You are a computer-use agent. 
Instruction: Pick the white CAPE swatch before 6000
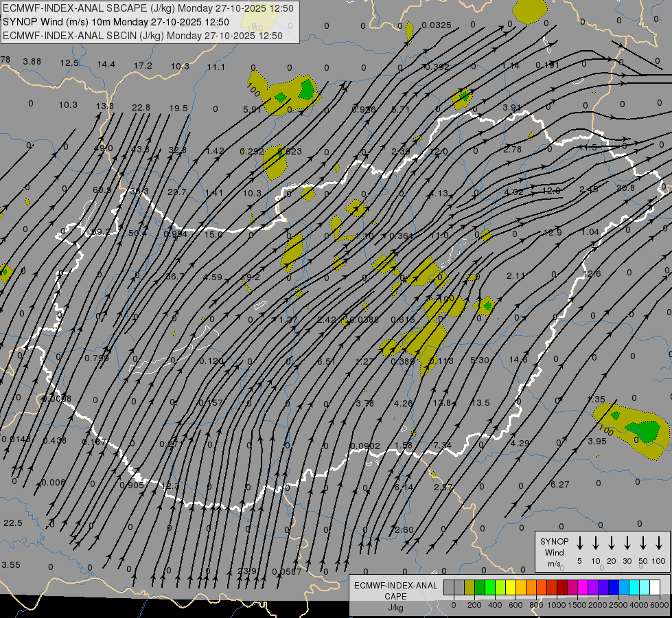pos(655,588)
